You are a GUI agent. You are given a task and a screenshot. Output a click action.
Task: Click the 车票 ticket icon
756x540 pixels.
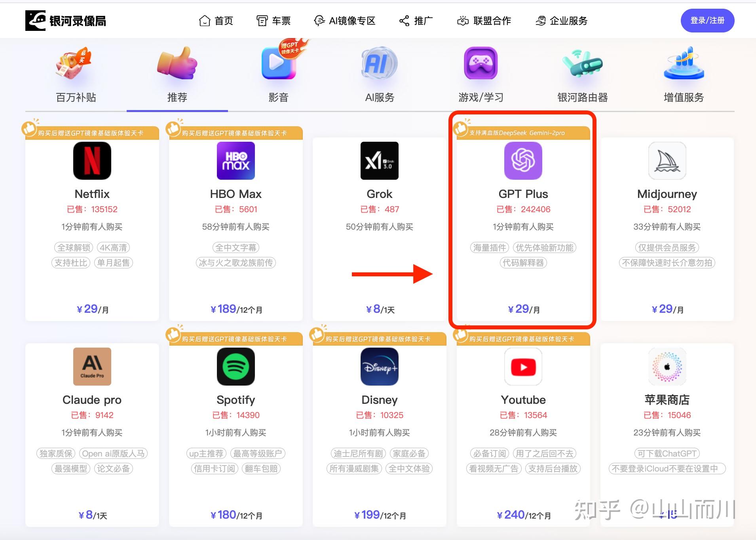coord(262,21)
